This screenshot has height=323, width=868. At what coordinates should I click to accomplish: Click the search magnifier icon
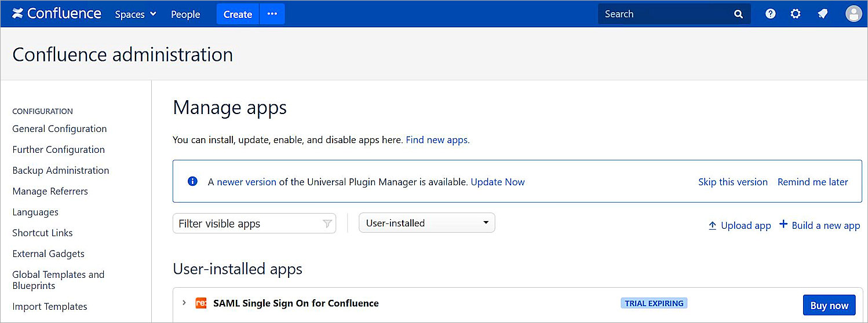pos(738,14)
